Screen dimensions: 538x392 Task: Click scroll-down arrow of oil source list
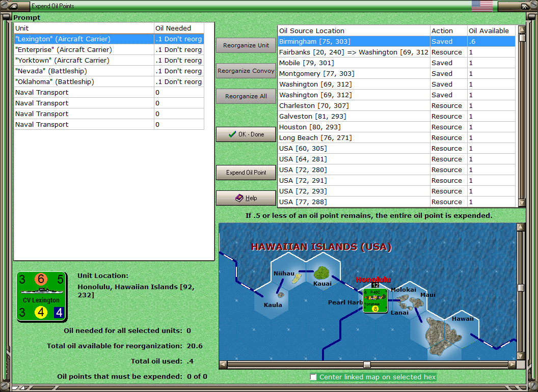click(x=522, y=203)
